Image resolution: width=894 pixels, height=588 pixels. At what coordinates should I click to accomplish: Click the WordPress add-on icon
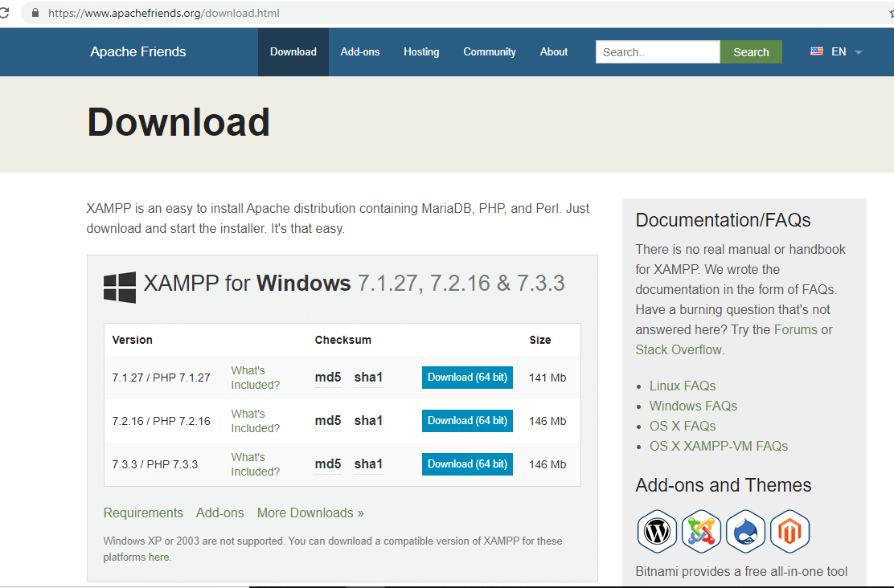coord(658,531)
